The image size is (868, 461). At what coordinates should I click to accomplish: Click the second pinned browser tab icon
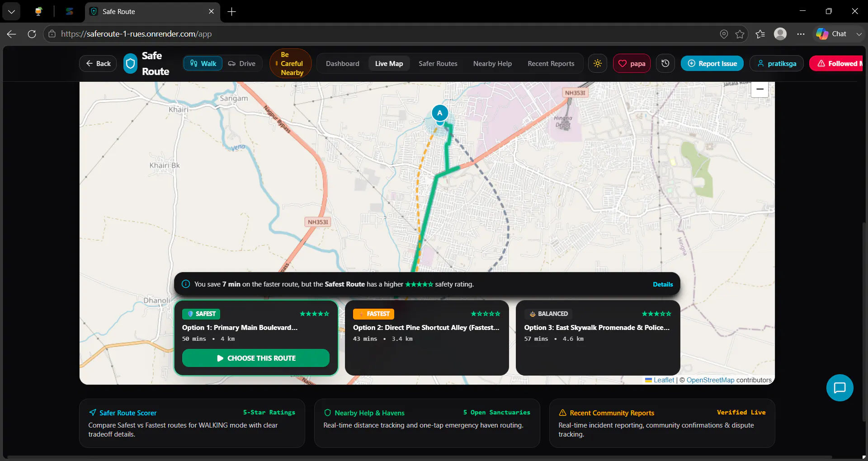tap(69, 12)
